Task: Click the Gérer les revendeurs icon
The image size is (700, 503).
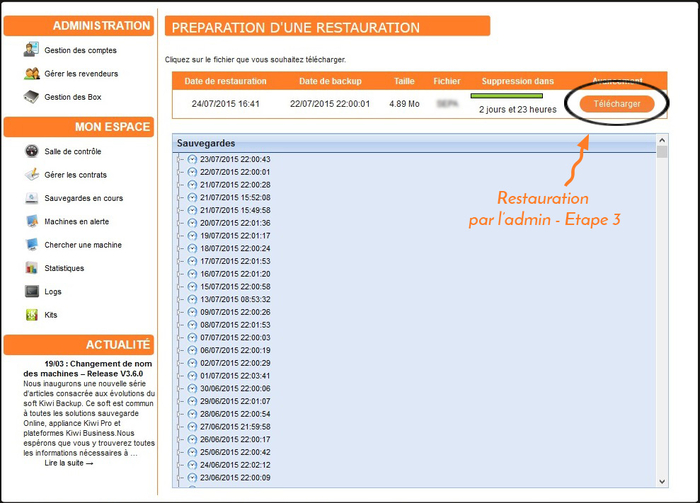Action: point(31,74)
